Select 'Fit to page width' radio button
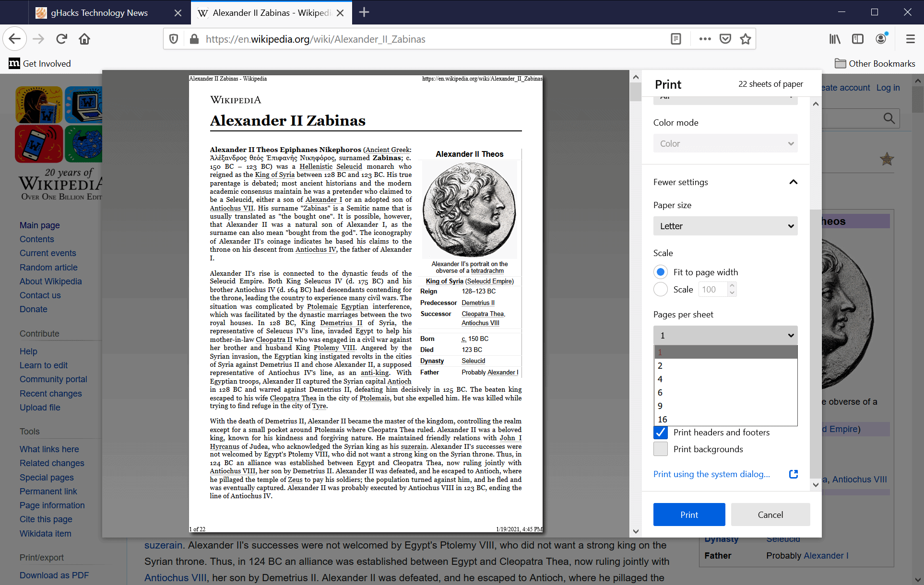This screenshot has height=585, width=924. pos(661,272)
